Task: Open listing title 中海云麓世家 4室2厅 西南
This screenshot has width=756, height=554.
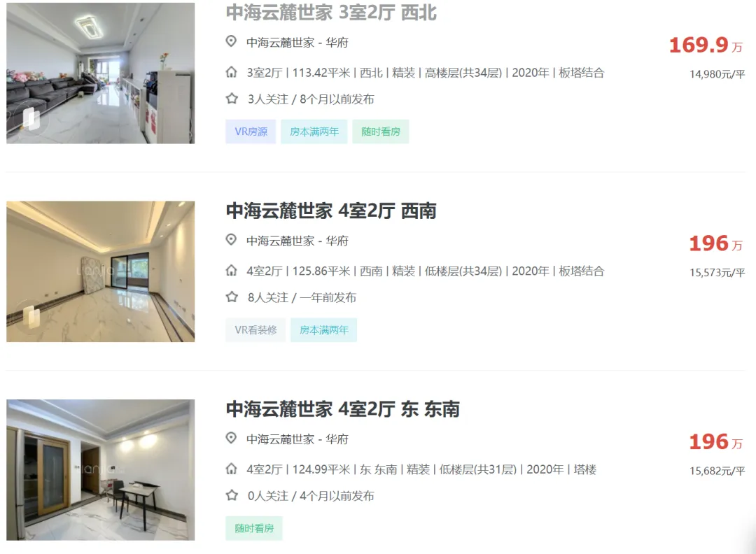Action: pyautogui.click(x=331, y=211)
